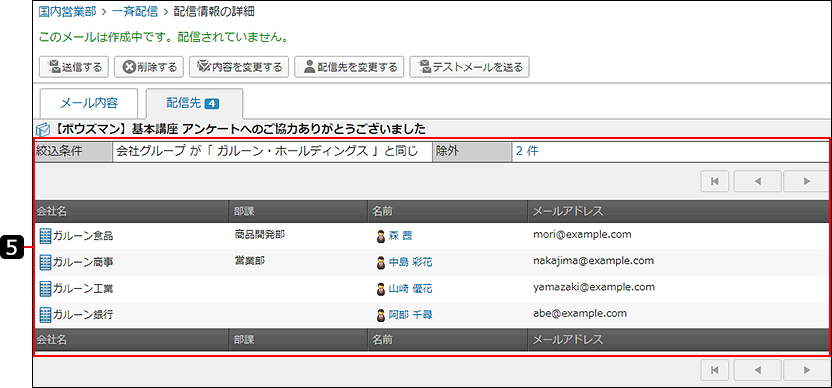This screenshot has height=388, width=832.
Task: Click abe@example.com address
Action: (x=580, y=313)
